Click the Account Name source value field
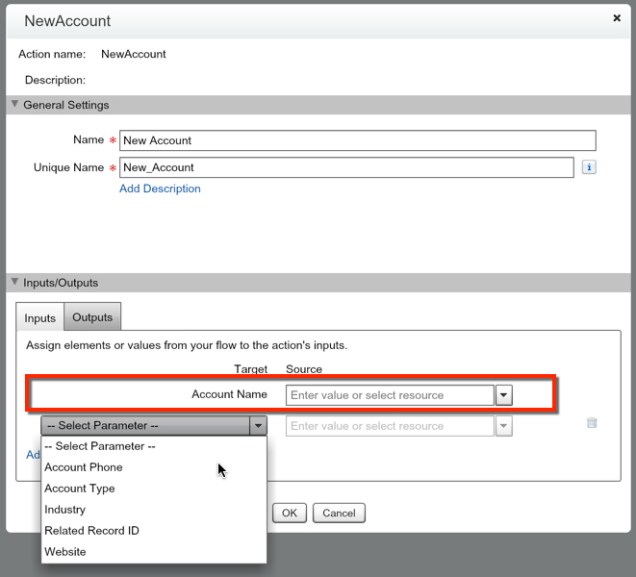Image resolution: width=636 pixels, height=577 pixels. click(x=389, y=395)
